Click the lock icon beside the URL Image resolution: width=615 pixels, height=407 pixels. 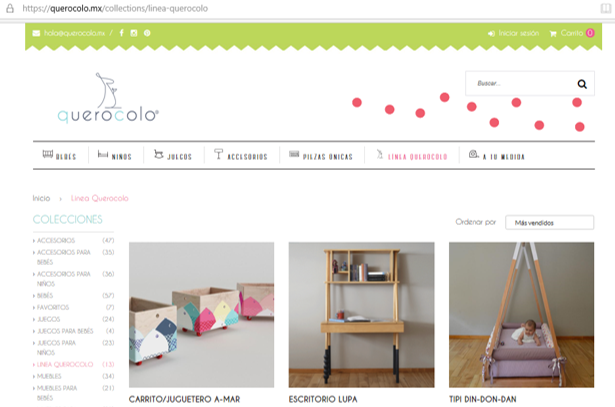10,8
